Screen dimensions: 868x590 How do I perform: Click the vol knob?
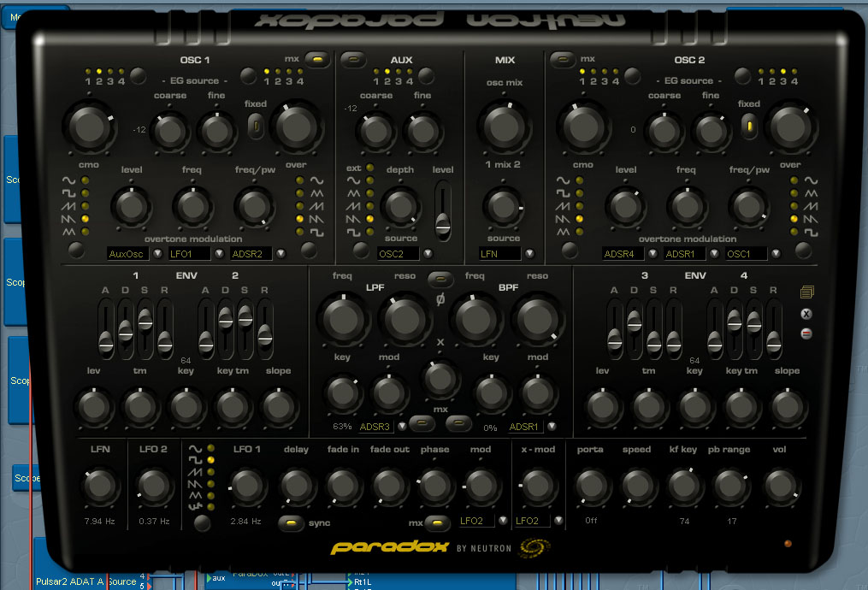click(x=781, y=486)
